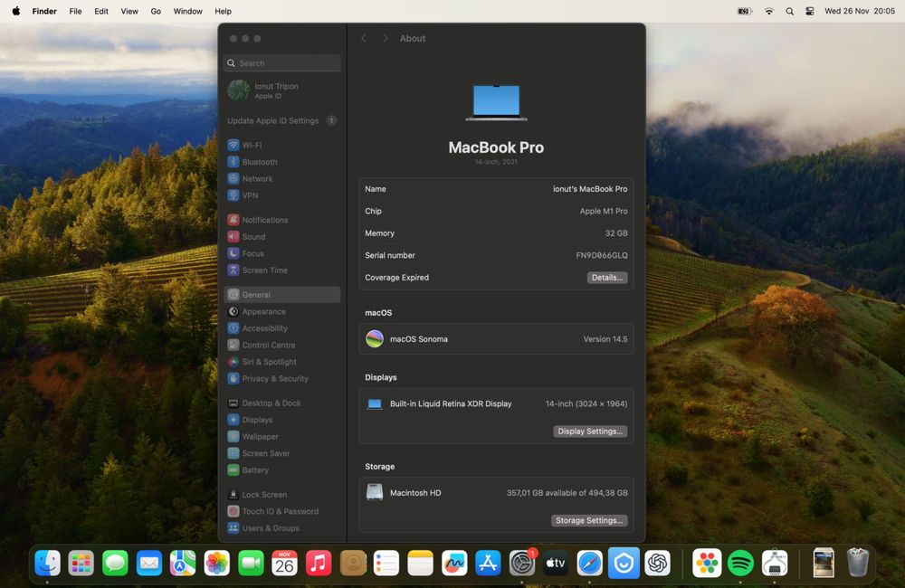Open Mail app in Dock
Screen dimensions: 905x588
(x=149, y=563)
